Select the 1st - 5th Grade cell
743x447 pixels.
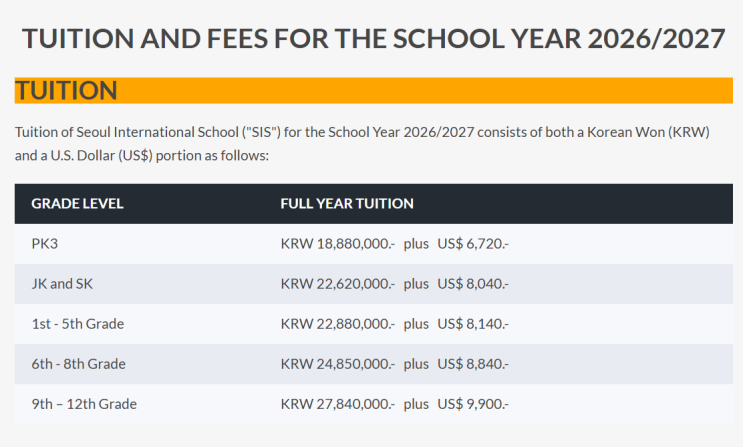[x=77, y=323]
